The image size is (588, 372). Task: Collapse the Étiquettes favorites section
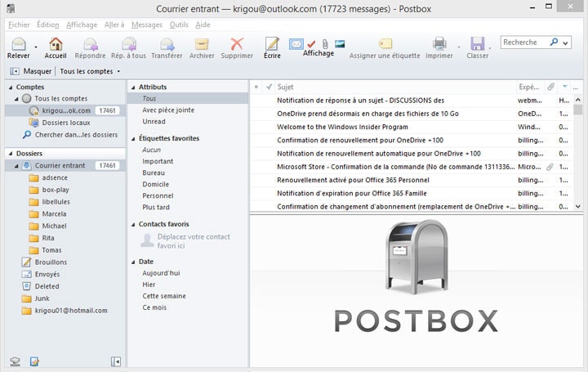[133, 139]
